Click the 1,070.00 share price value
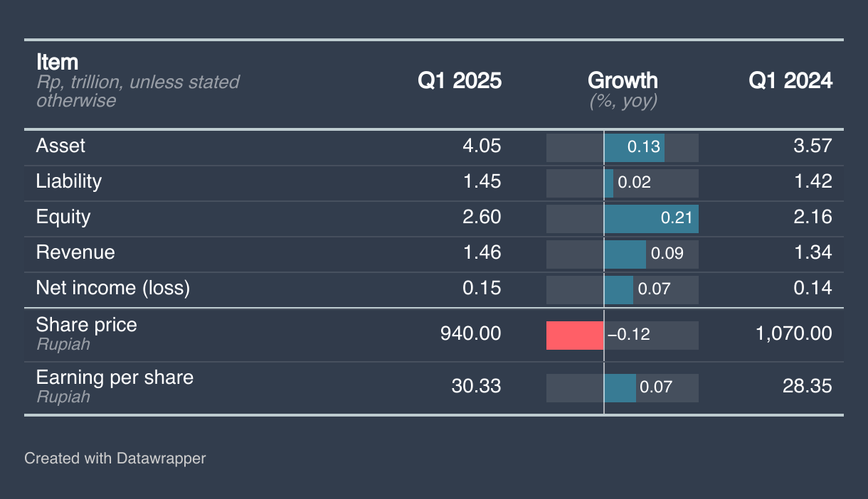 point(793,334)
